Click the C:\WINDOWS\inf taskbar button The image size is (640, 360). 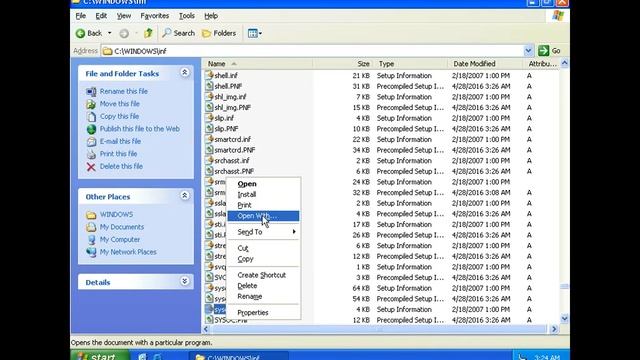click(238, 356)
